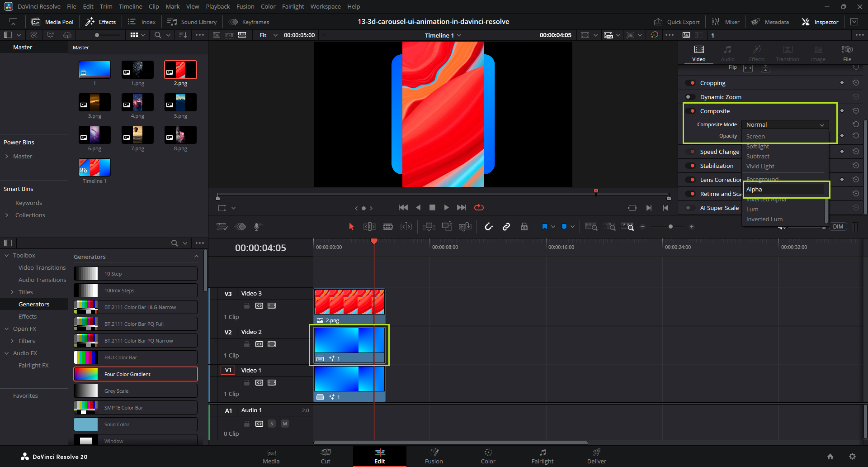Open the Composite Mode dropdown
The width and height of the screenshot is (868, 467).
click(785, 124)
